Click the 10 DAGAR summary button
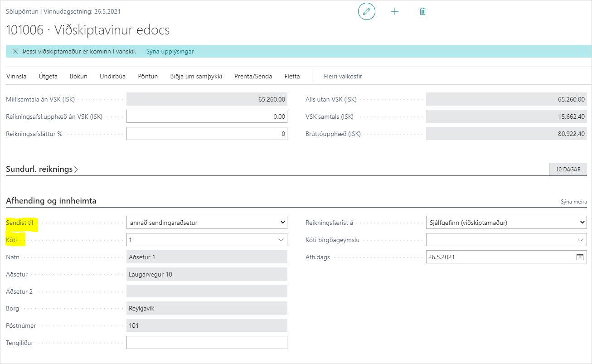The width and height of the screenshot is (592, 364). point(568,169)
